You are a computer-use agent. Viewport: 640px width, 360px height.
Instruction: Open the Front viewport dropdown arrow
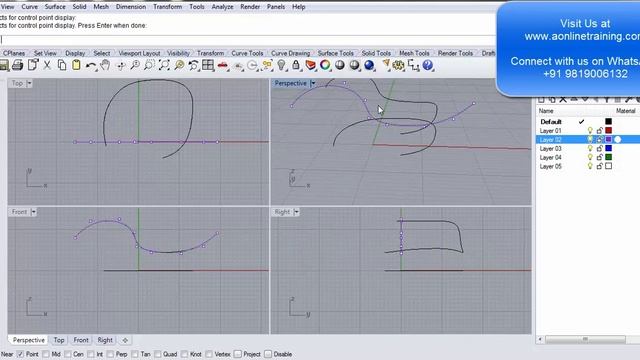[x=33, y=212]
